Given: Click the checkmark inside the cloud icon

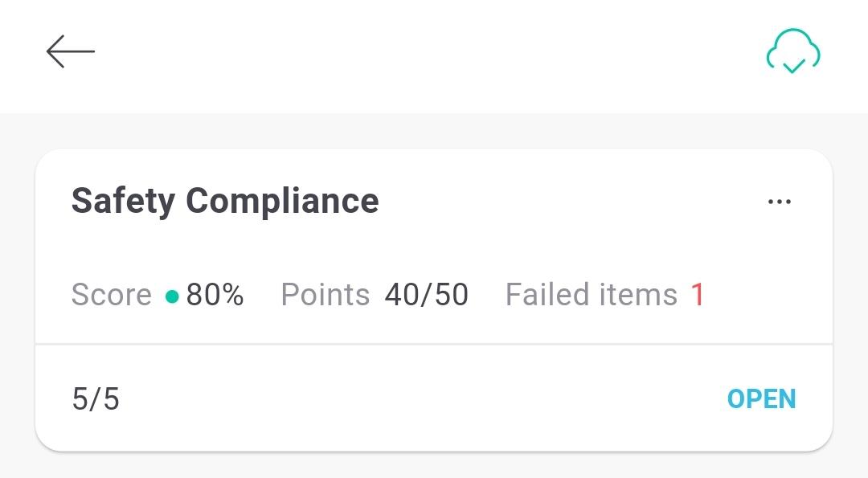Looking at the screenshot, I should tap(794, 67).
